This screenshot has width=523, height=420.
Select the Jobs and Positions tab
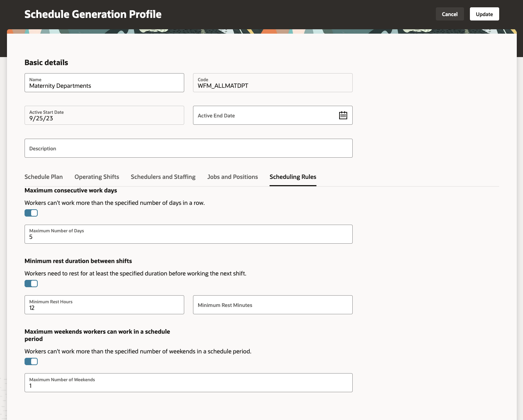click(x=233, y=177)
